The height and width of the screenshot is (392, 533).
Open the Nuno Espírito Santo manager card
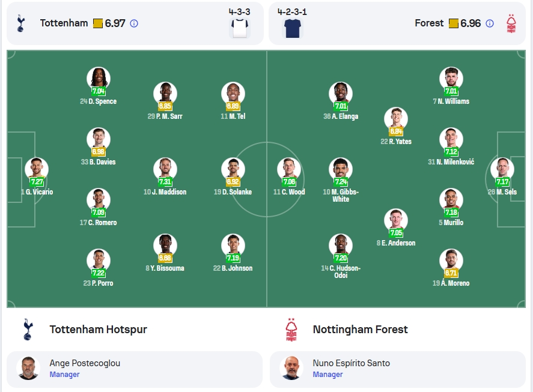coord(398,369)
